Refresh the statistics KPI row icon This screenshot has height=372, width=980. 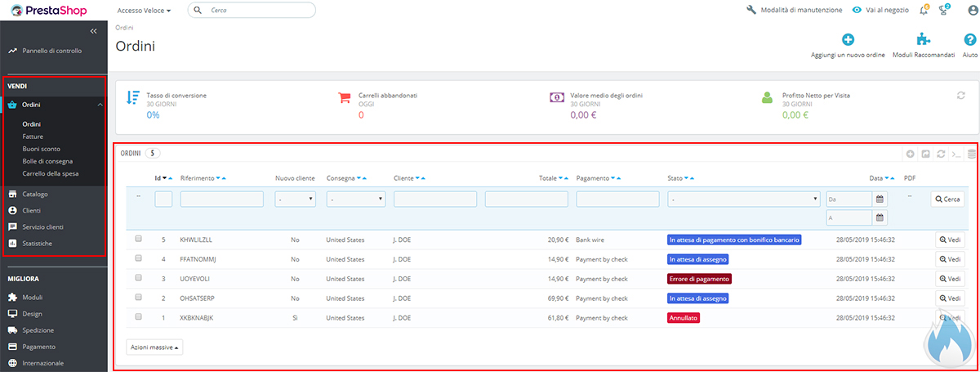pos(961,96)
